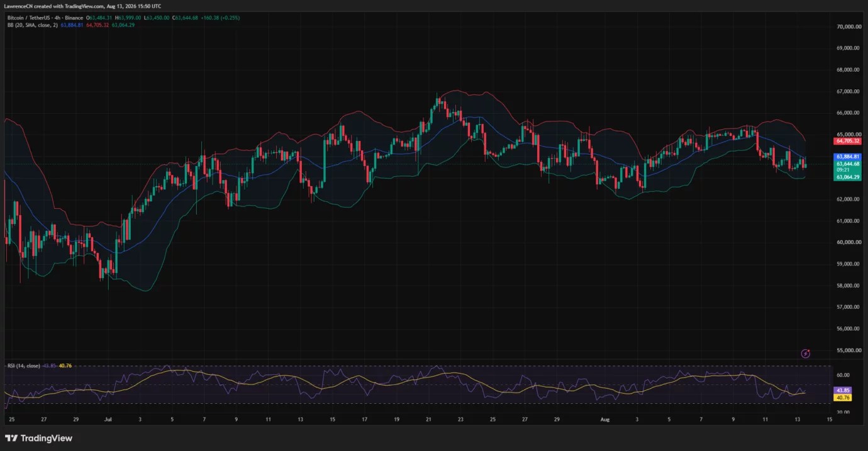Click the Aug date label on time axis
The height and width of the screenshot is (451, 868).
[605, 418]
